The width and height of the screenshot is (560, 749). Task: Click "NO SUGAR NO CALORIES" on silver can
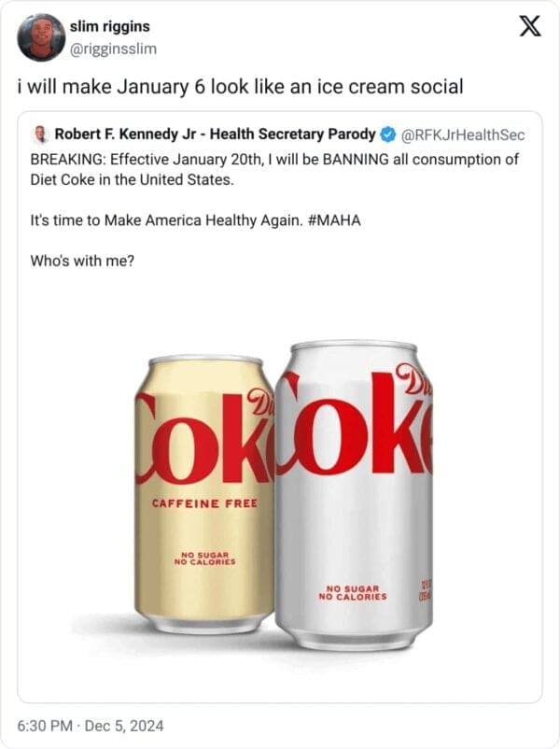352,591
